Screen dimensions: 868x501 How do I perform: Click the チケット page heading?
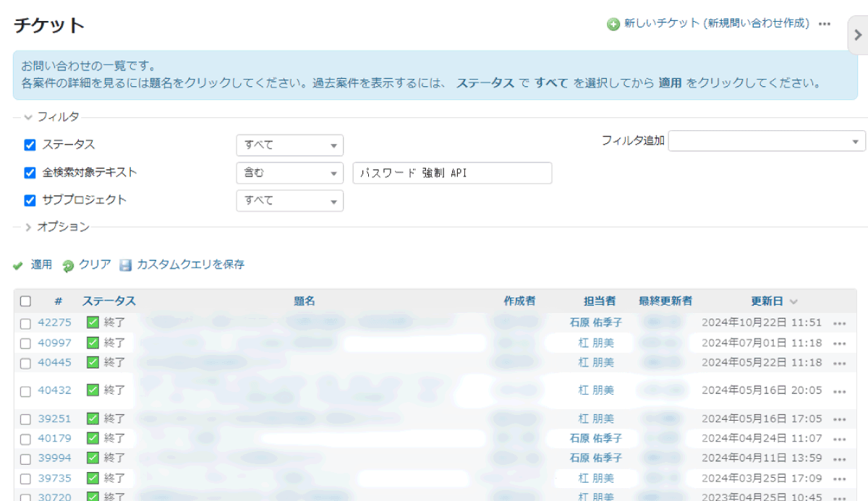[49, 25]
